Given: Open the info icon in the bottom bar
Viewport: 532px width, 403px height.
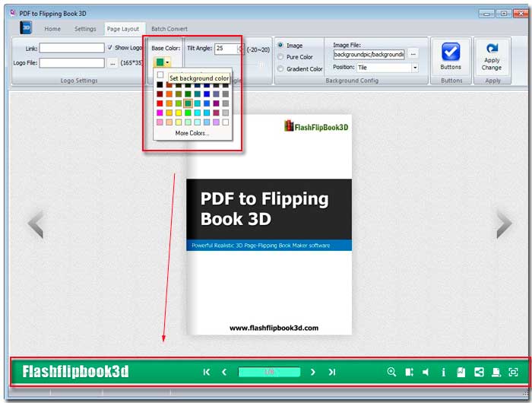Looking at the screenshot, I should pos(443,372).
